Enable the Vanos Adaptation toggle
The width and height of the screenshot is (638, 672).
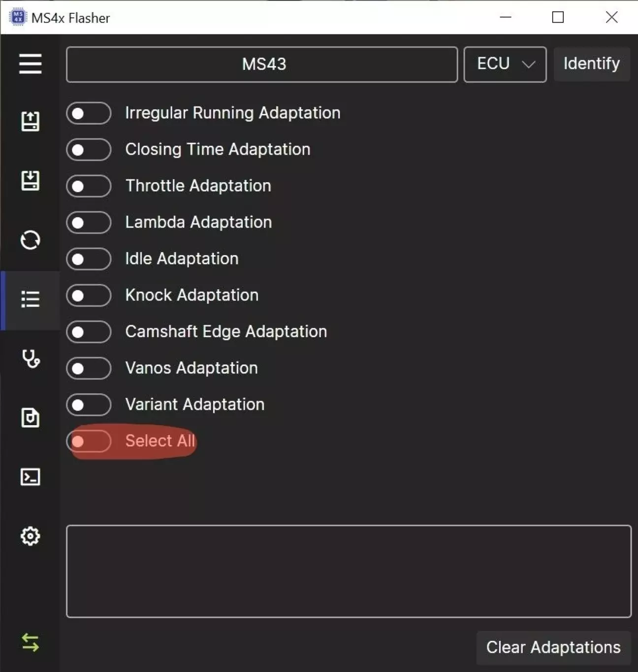[89, 369]
